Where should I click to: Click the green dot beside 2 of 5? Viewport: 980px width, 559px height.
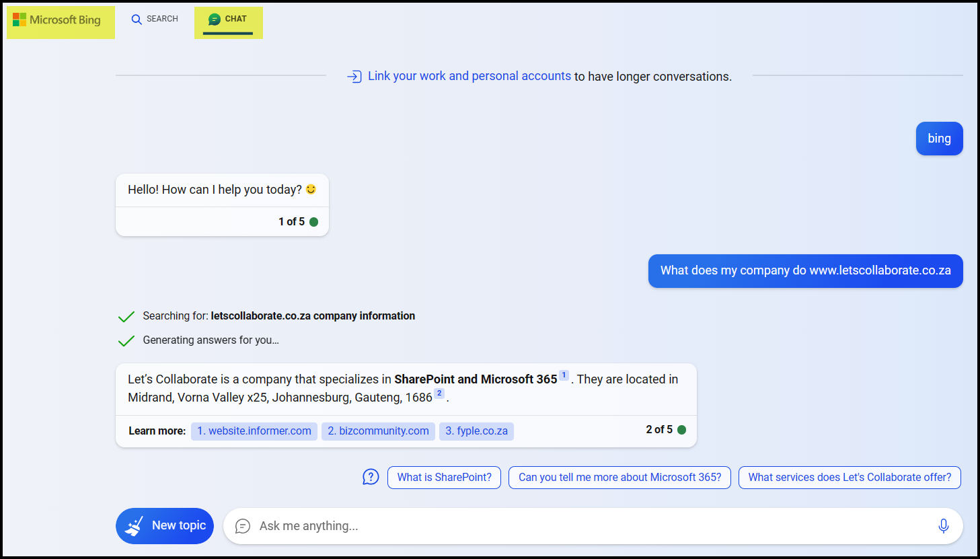(x=681, y=430)
